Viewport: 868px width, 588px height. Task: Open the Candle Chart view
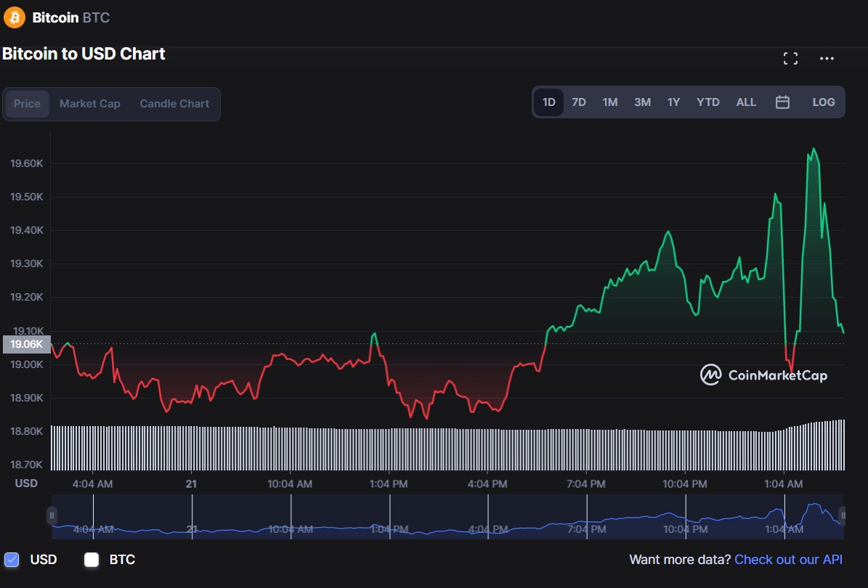174,104
